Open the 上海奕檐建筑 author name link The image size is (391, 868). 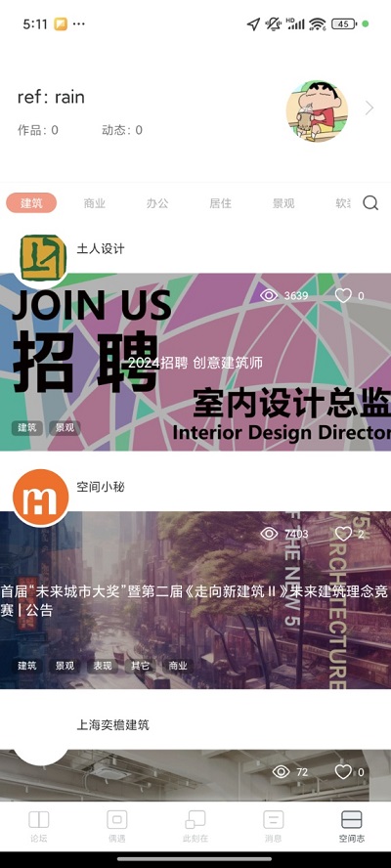(x=113, y=725)
